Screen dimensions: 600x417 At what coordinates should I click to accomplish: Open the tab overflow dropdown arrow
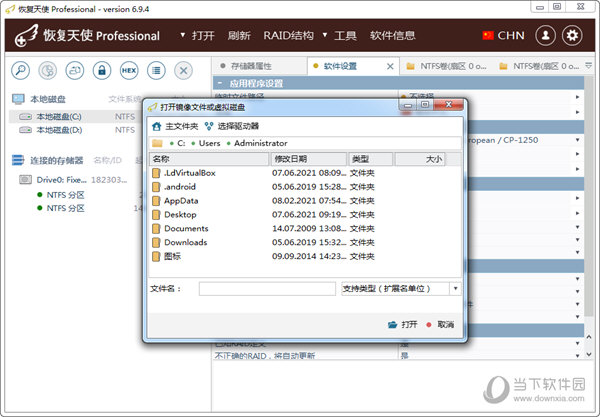(x=589, y=65)
